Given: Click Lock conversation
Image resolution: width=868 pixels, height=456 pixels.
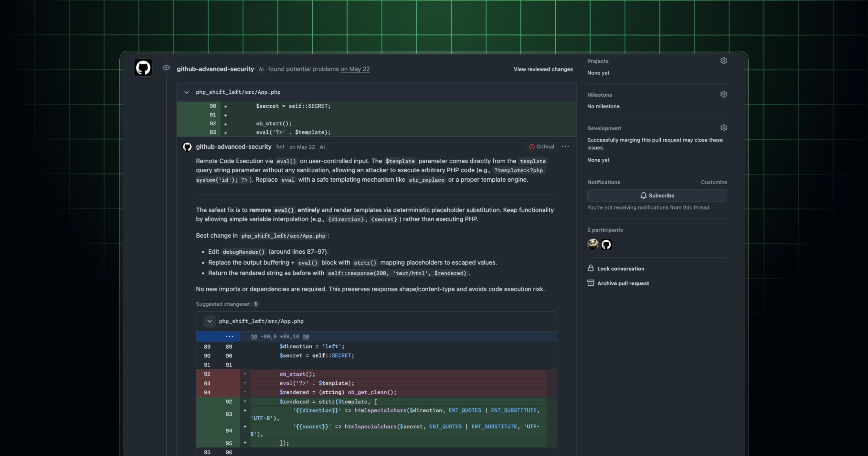Looking at the screenshot, I should [x=621, y=269].
